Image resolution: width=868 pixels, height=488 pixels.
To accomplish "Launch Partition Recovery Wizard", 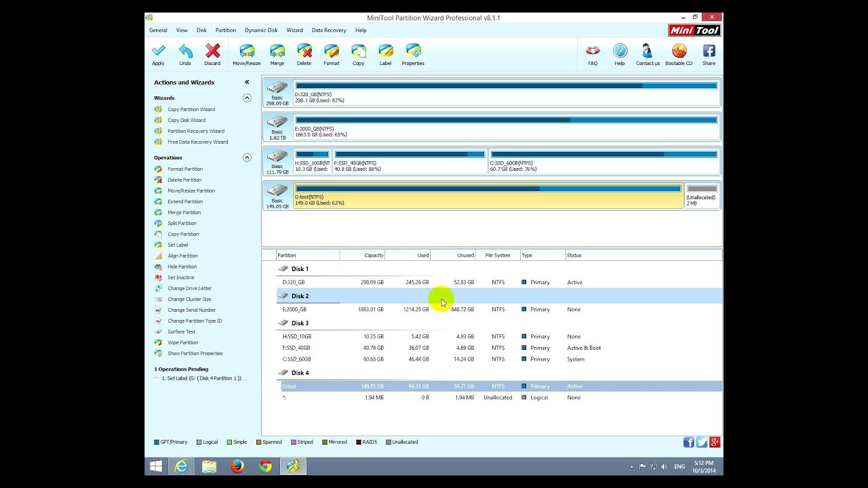I will click(196, 131).
